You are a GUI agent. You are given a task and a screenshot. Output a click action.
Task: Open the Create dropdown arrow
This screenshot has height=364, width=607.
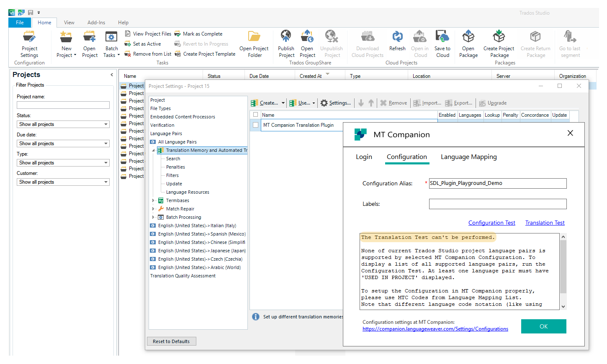click(x=283, y=103)
